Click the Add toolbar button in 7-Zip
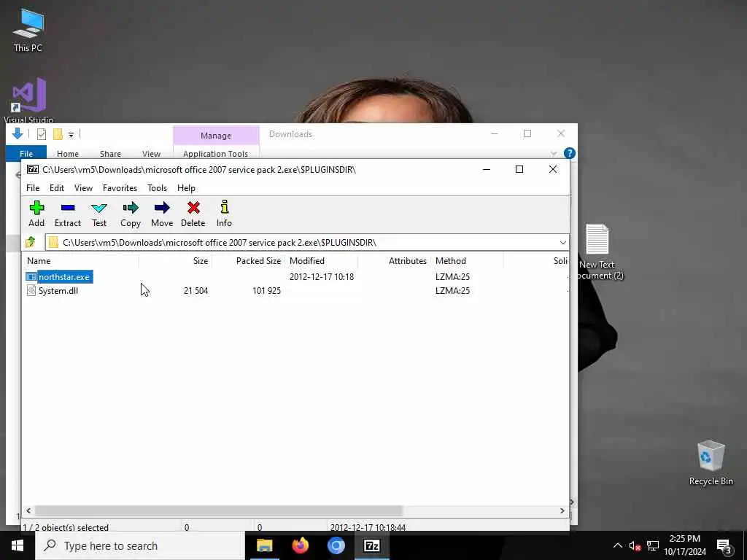 (36, 214)
